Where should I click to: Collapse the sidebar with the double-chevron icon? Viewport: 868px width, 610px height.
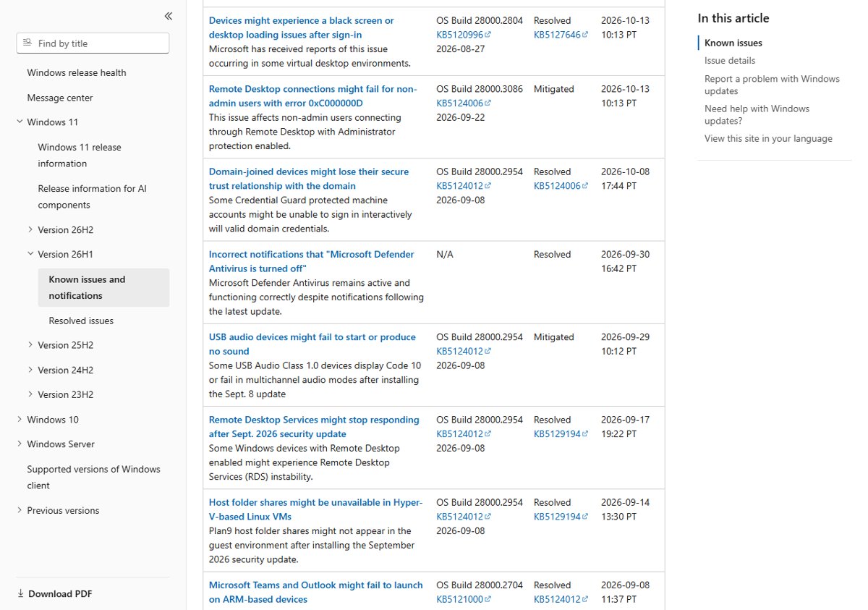(x=168, y=16)
